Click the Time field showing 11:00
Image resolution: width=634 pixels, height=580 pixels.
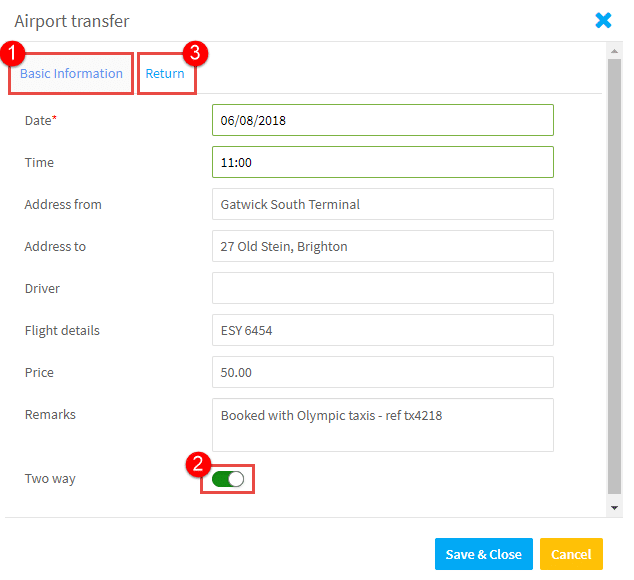click(383, 162)
